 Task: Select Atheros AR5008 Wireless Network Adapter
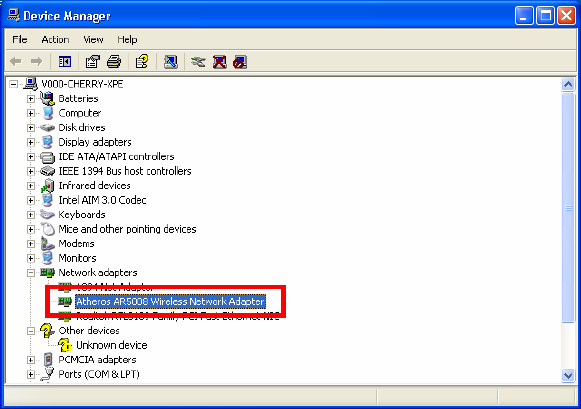(x=170, y=302)
